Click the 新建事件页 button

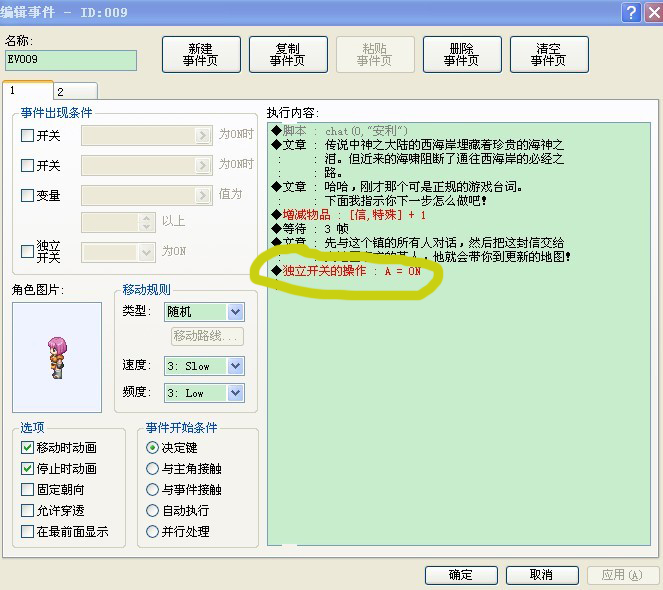(x=201, y=55)
